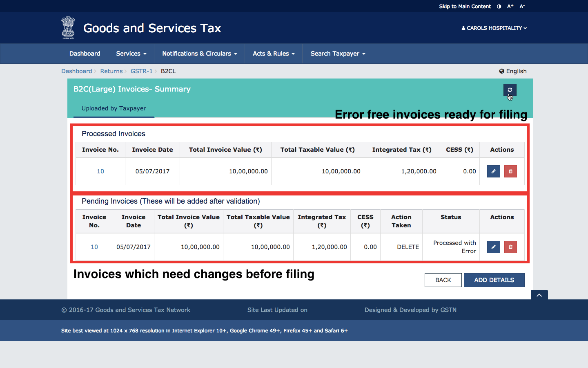Delete the processed invoice with trash icon

(510, 171)
